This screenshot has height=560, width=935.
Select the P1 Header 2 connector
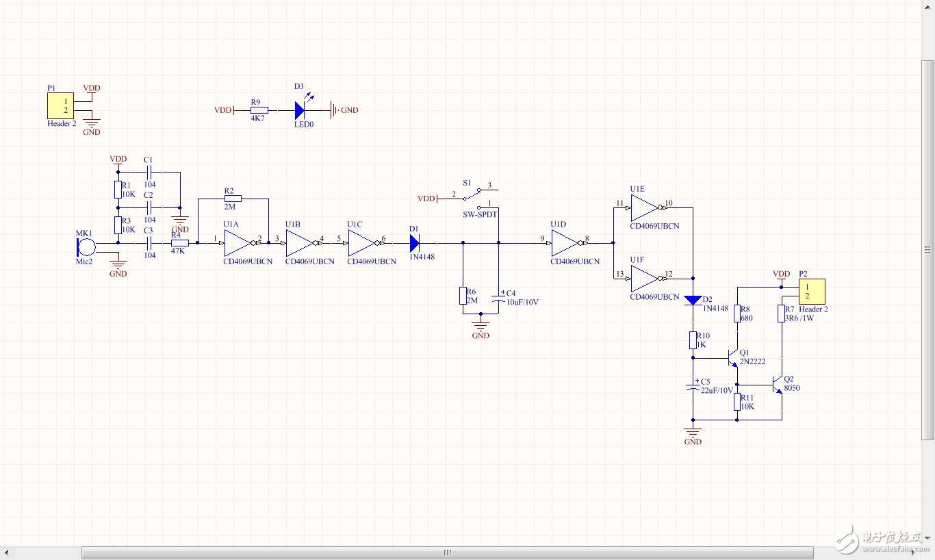pyautogui.click(x=60, y=106)
